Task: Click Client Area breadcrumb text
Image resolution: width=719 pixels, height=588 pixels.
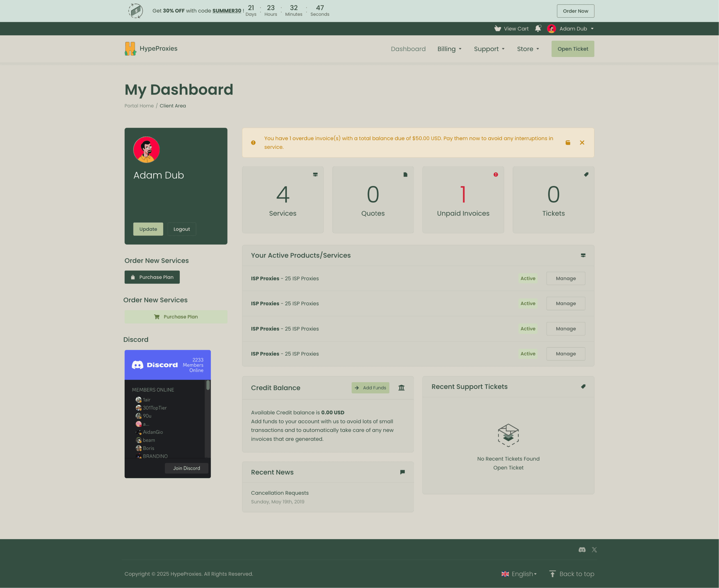Action: tap(173, 106)
